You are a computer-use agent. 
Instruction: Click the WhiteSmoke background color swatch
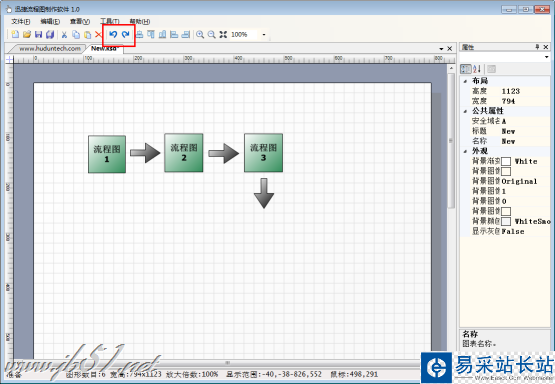pyautogui.click(x=506, y=222)
